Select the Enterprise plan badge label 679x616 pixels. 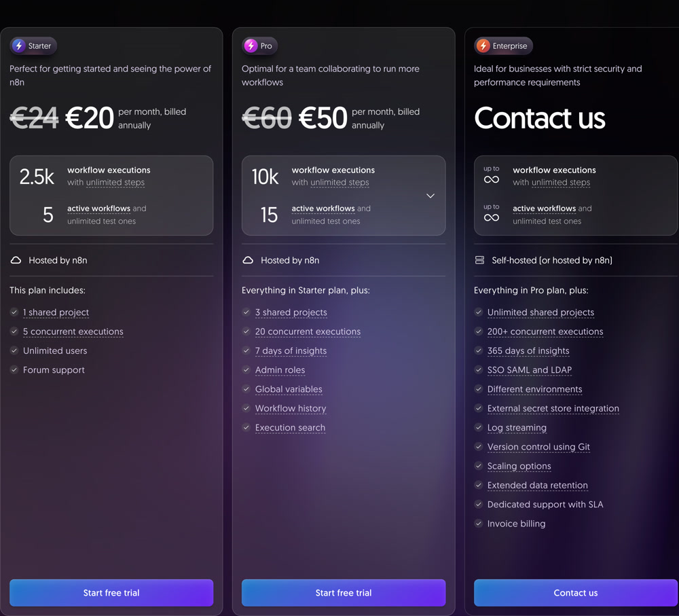[x=510, y=46]
